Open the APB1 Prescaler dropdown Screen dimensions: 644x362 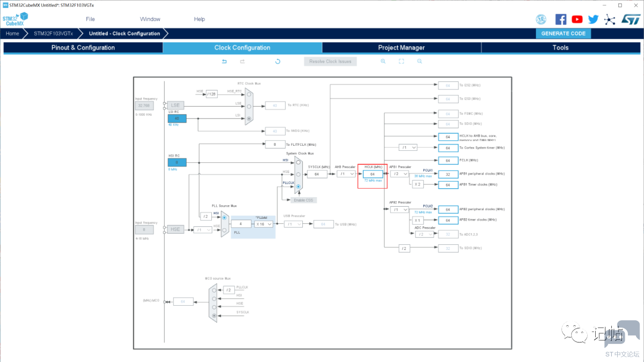(399, 174)
